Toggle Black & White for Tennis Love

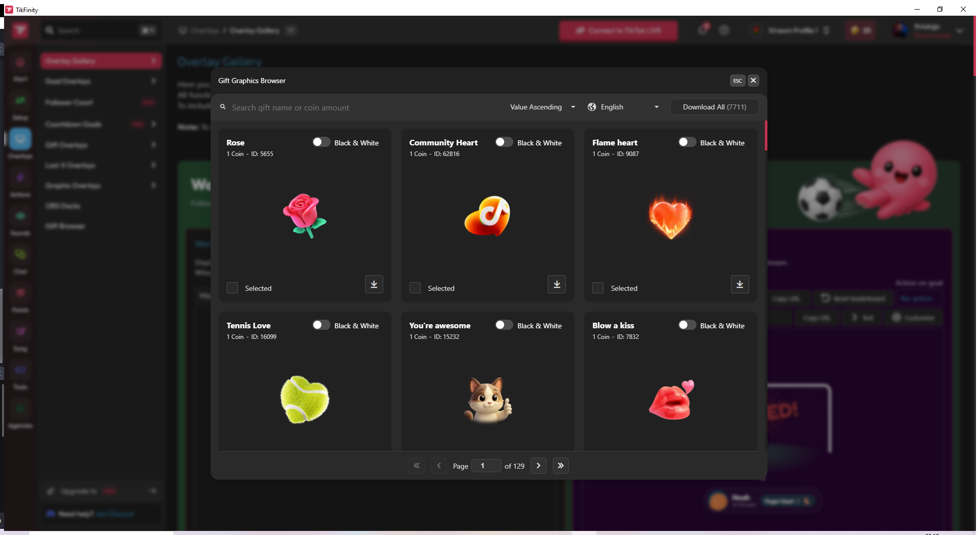tap(321, 325)
